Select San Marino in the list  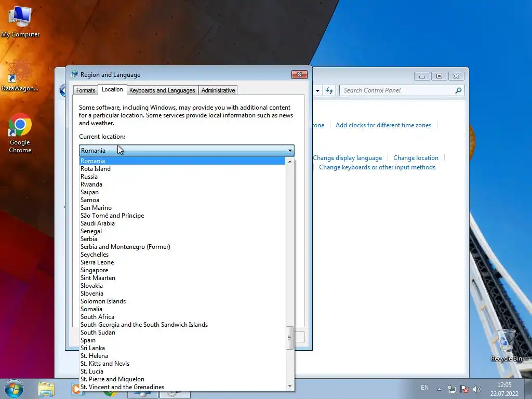(x=182, y=208)
